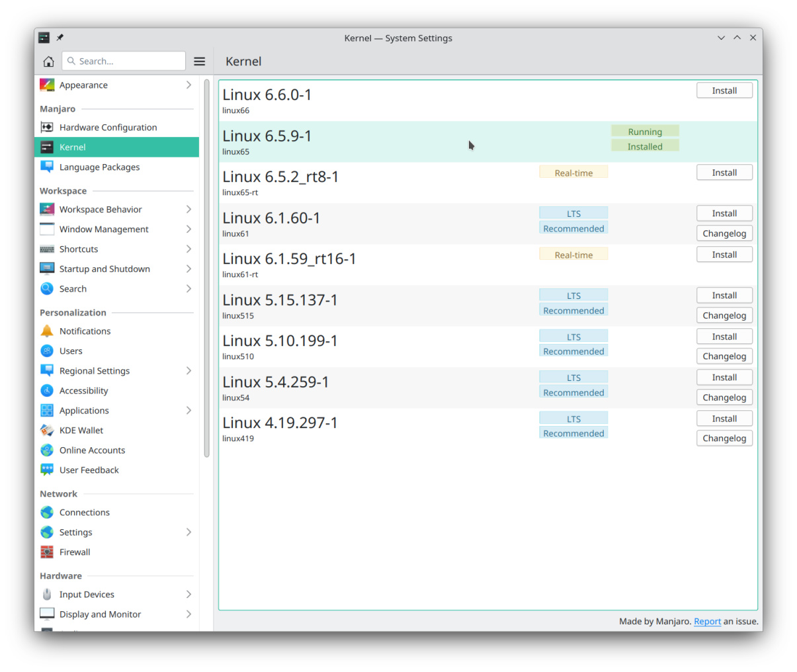Click the Home icon in the header
This screenshot has width=797, height=672.
pyautogui.click(x=48, y=62)
